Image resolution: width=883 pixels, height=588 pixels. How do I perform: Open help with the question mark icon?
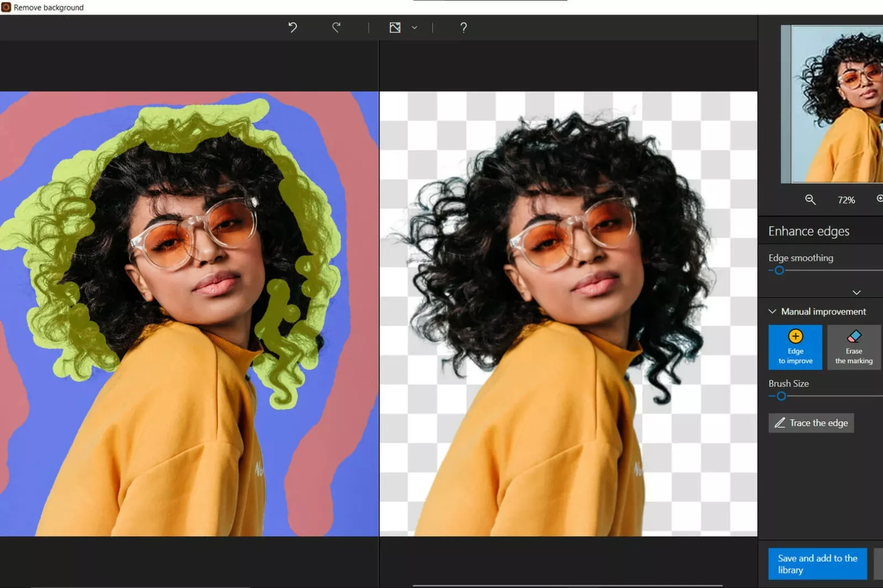pyautogui.click(x=464, y=27)
